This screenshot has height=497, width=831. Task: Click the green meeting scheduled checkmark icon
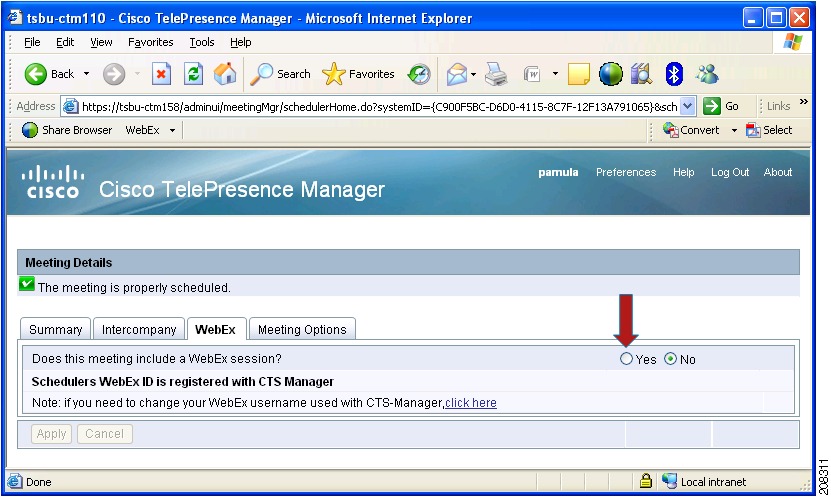(x=26, y=284)
